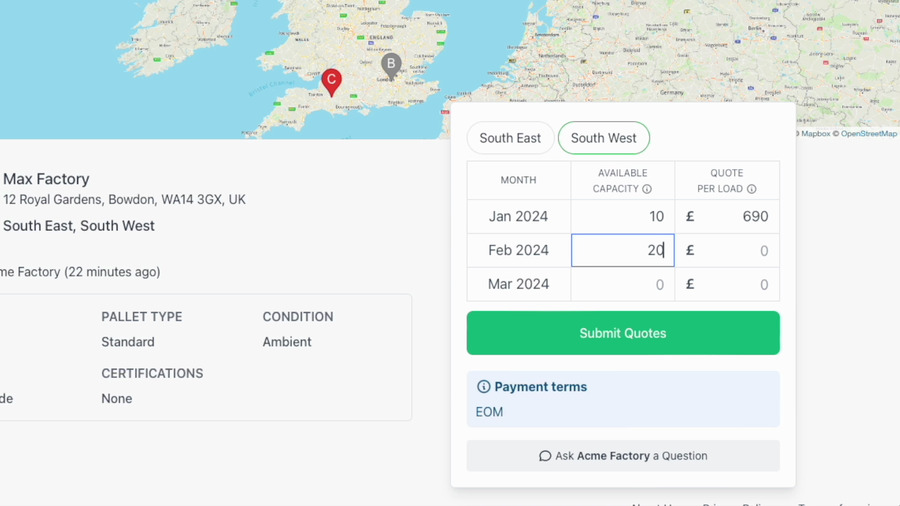Open the OpenStreetMap attribution link
Viewport: 900px width, 506px height.
[868, 134]
